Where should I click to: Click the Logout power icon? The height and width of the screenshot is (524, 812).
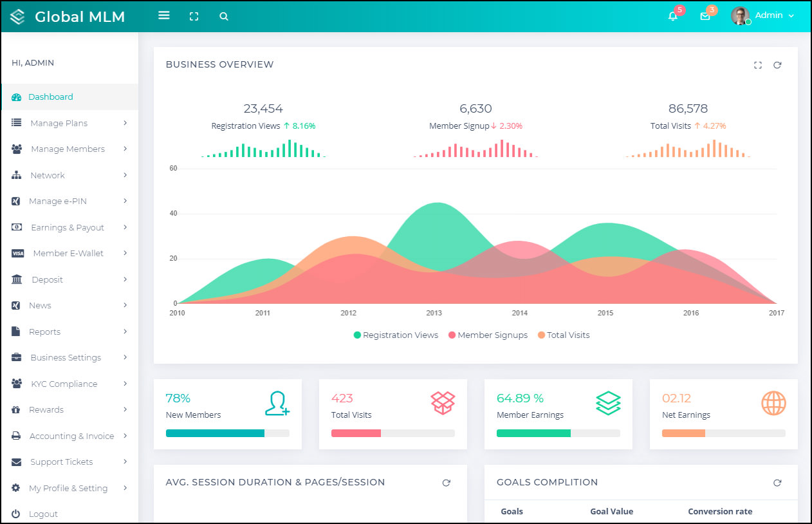[x=16, y=514]
